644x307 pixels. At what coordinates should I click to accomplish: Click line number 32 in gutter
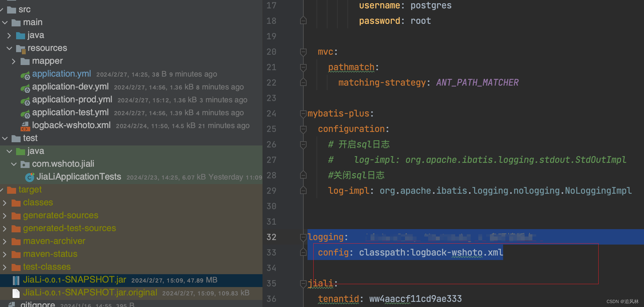[x=271, y=237]
